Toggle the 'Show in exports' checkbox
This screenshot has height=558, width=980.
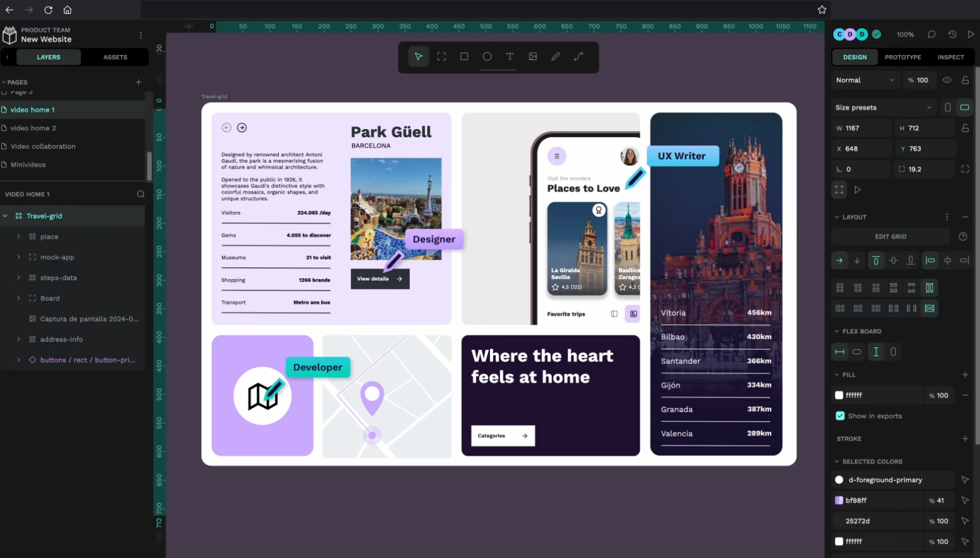840,416
